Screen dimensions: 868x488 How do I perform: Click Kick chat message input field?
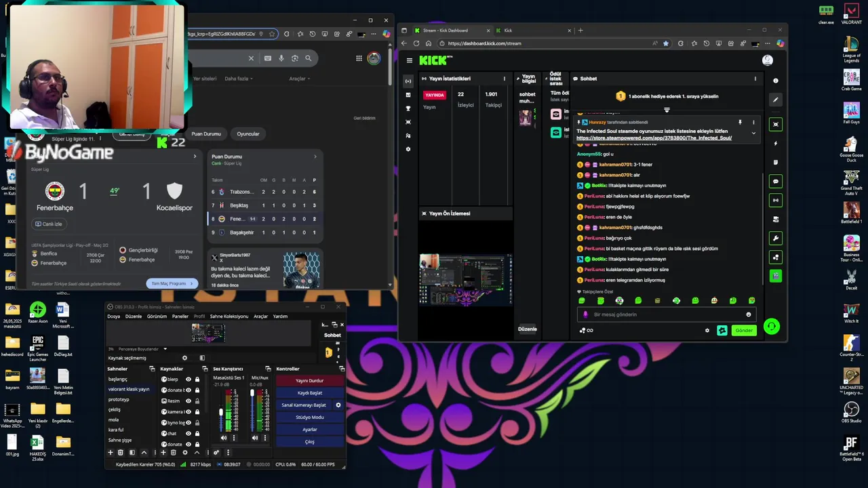pyautogui.click(x=666, y=314)
